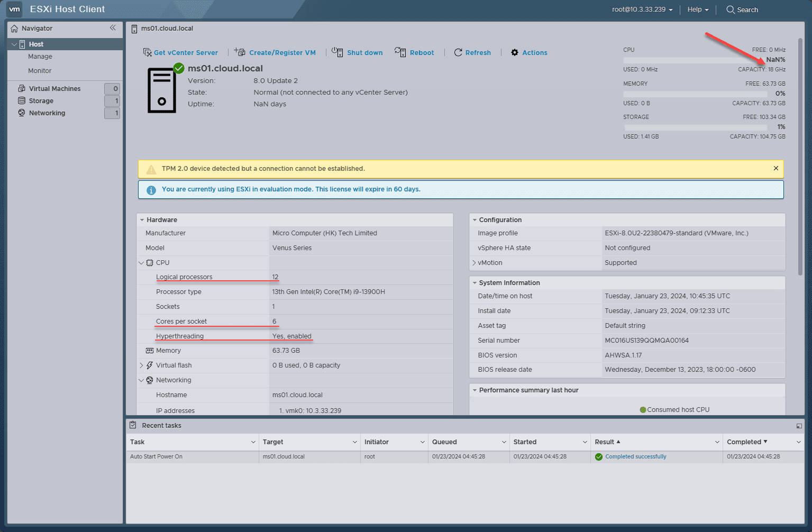The image size is (812, 532).
Task: Click the Storage usage bar
Action: tap(696, 127)
